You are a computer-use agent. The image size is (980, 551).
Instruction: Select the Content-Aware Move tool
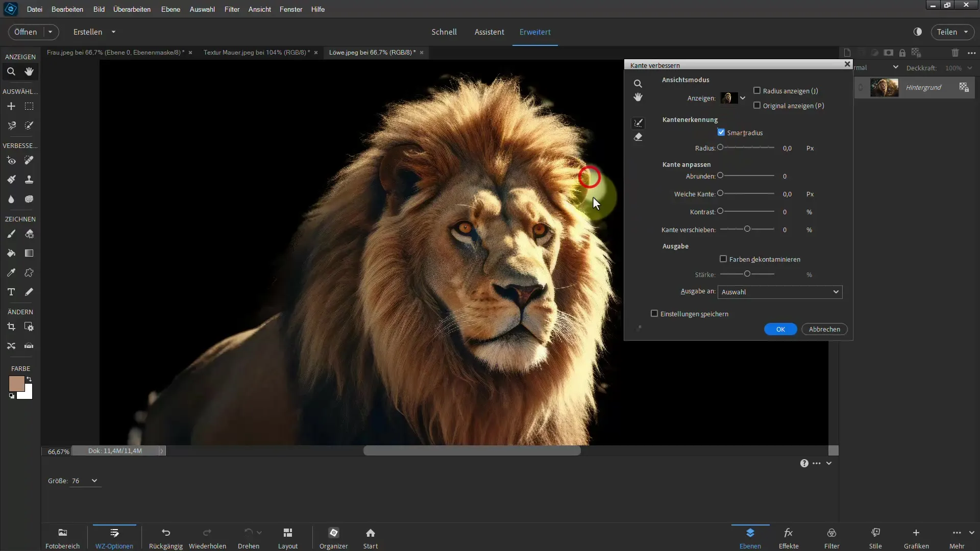pyautogui.click(x=11, y=346)
